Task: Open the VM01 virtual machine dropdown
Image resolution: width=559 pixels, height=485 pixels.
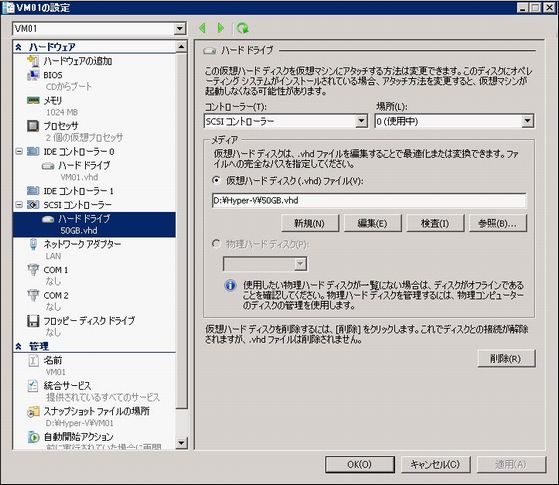Action: click(180, 29)
